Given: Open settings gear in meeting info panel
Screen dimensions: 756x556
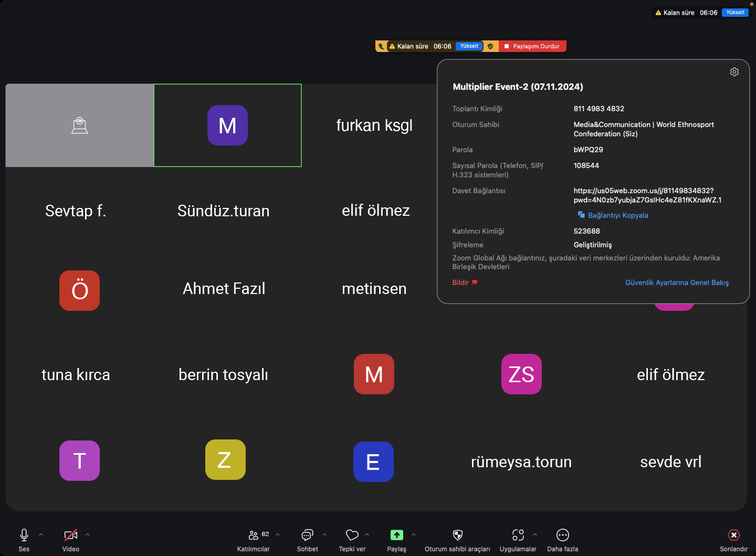Looking at the screenshot, I should click(x=734, y=72).
